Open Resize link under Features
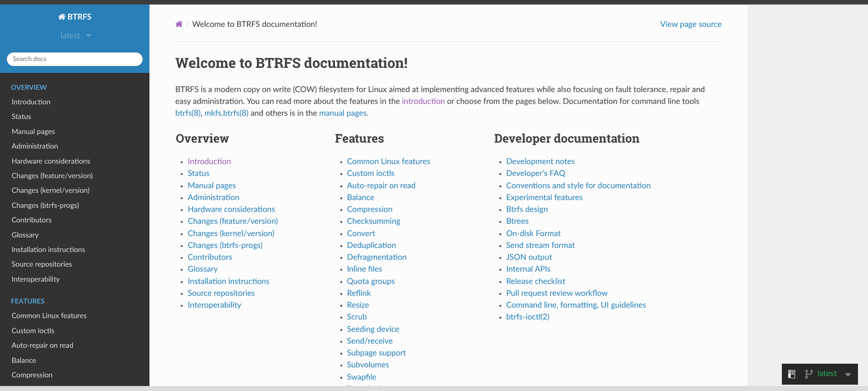Viewport: 868px width, 391px height. coord(358,305)
